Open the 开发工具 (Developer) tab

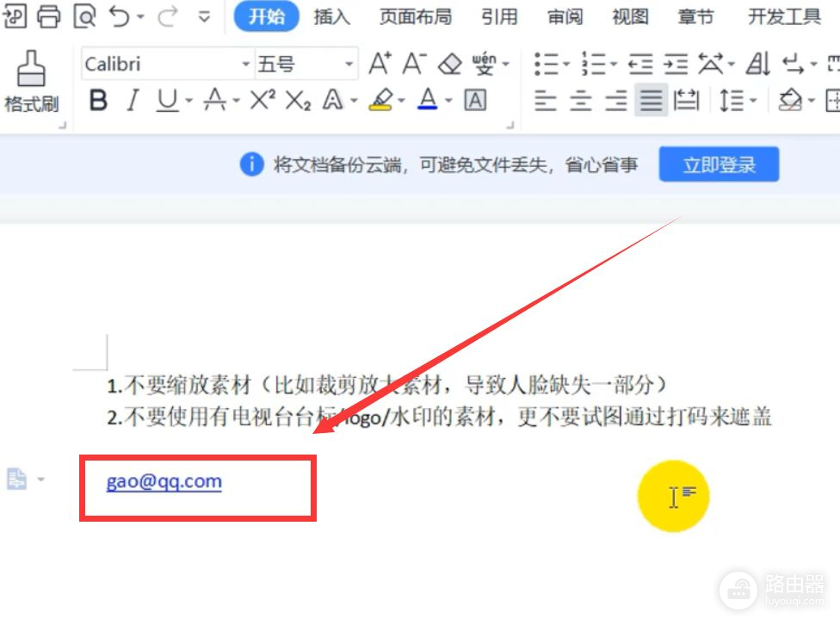click(x=784, y=16)
